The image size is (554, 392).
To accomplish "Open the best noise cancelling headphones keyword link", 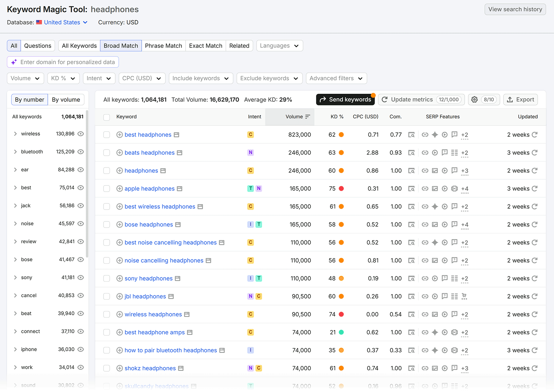I will pyautogui.click(x=171, y=243).
